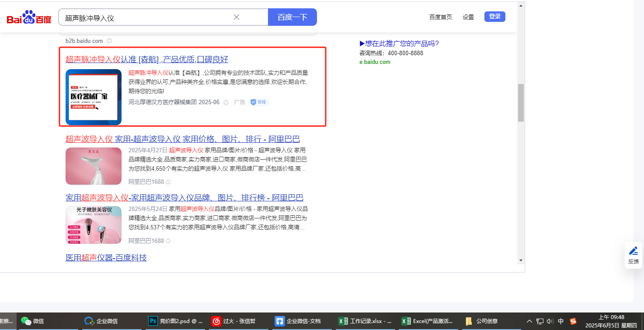Click the 保障 guarantee badge icon

[x=259, y=102]
